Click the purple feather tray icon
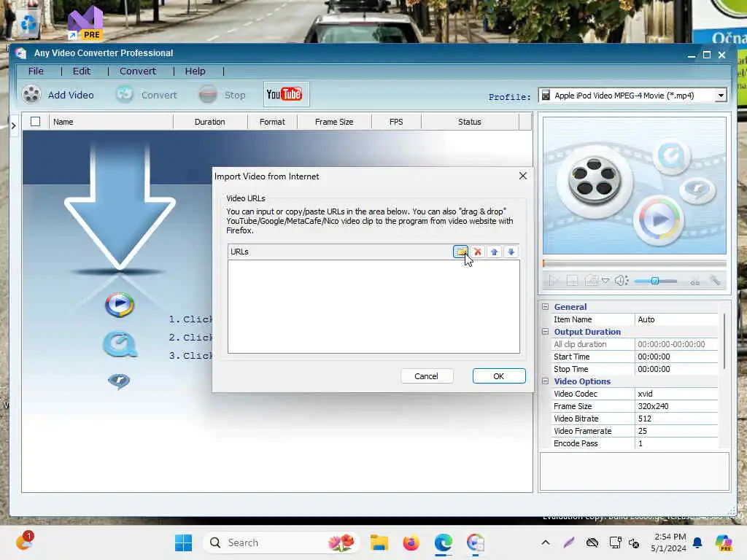Viewport: 747px width, 560px height. point(569,542)
